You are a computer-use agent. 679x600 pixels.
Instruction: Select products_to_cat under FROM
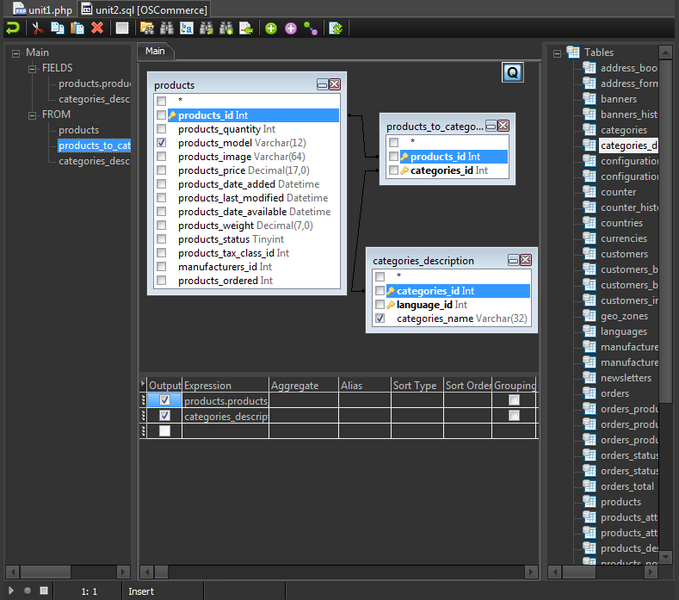click(94, 145)
